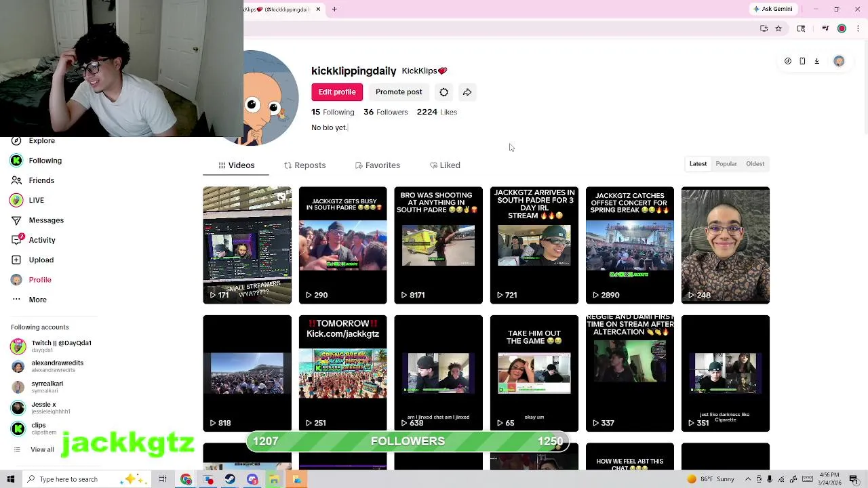Click the Ask Gemini button

click(772, 9)
